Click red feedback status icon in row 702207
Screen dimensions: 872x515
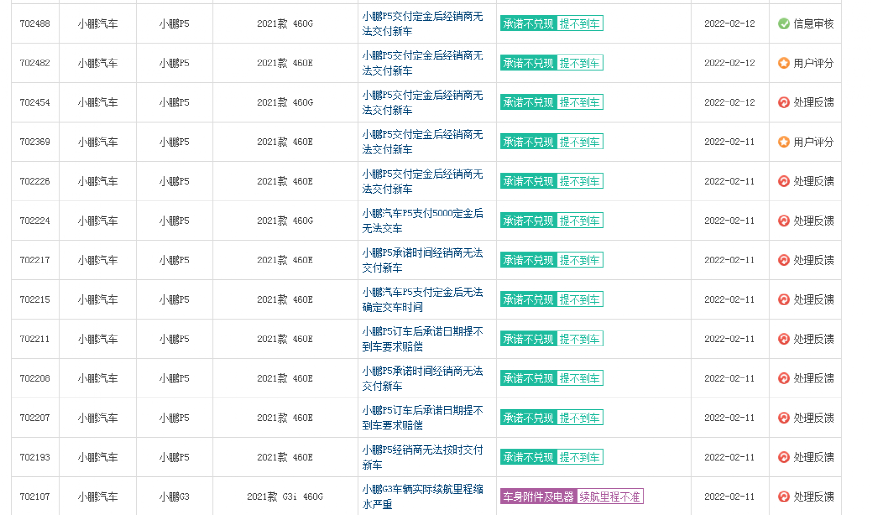point(784,418)
